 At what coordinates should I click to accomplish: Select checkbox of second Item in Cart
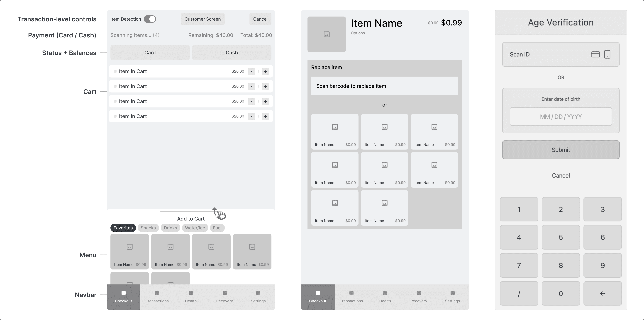click(x=115, y=86)
